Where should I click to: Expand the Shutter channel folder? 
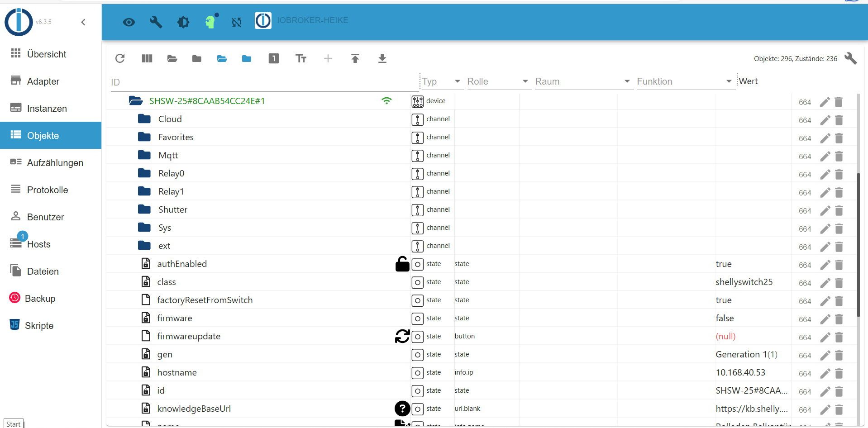click(x=144, y=209)
